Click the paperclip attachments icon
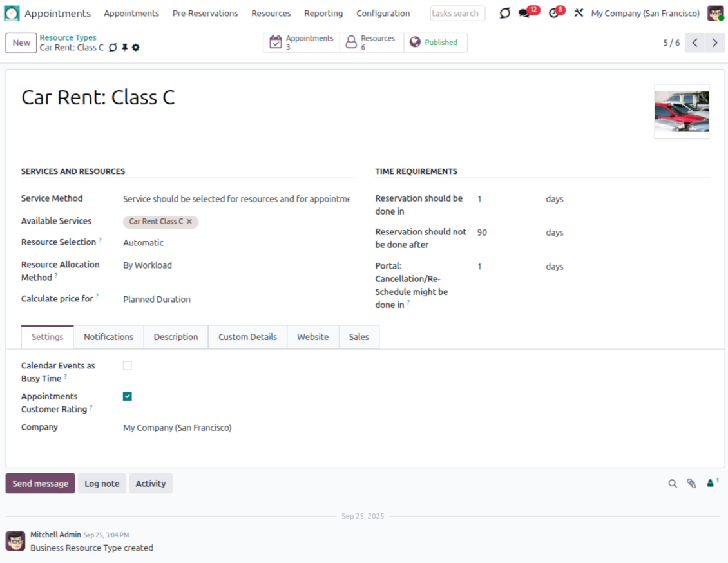 [x=691, y=484]
